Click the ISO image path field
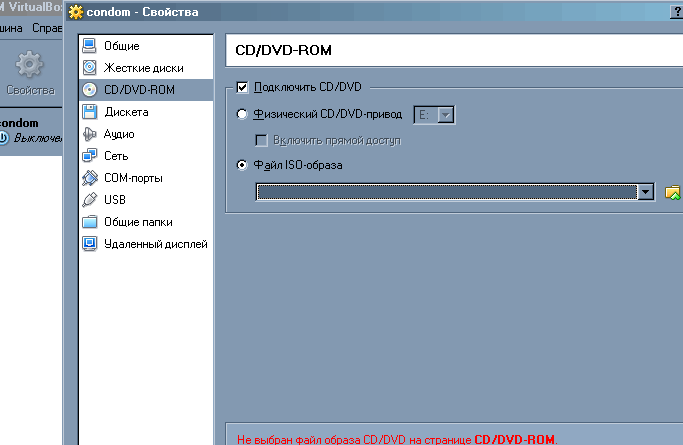 [447, 192]
